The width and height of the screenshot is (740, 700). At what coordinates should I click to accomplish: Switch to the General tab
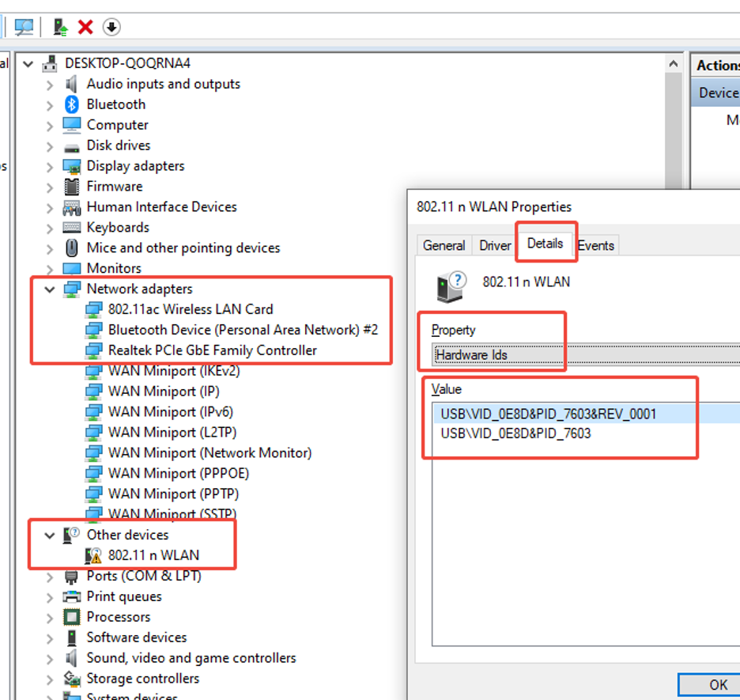click(444, 245)
